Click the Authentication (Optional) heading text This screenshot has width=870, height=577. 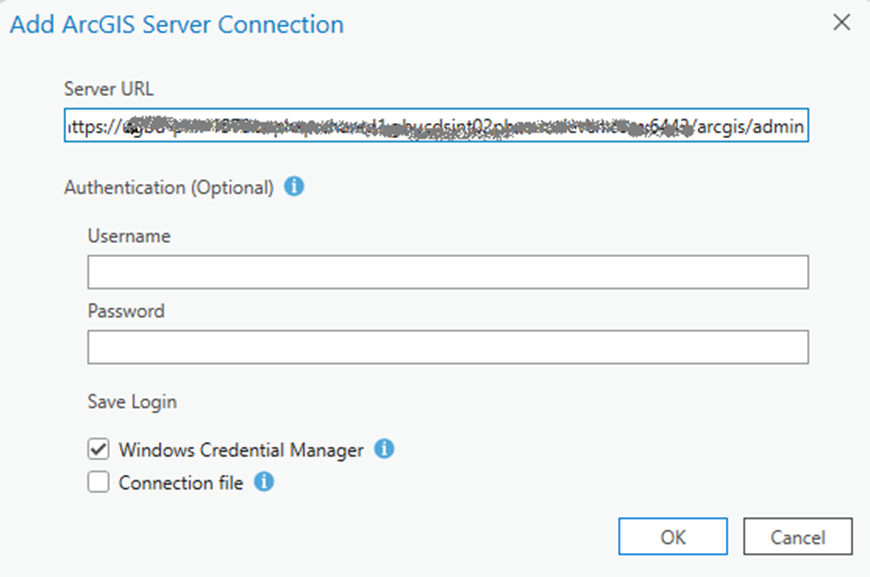[x=169, y=188]
